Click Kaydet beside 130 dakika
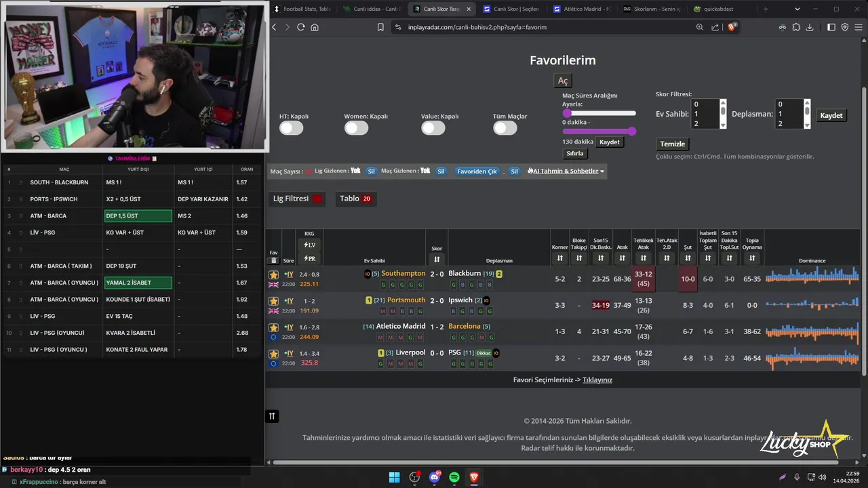Viewport: 868px width, 488px height. (610, 142)
